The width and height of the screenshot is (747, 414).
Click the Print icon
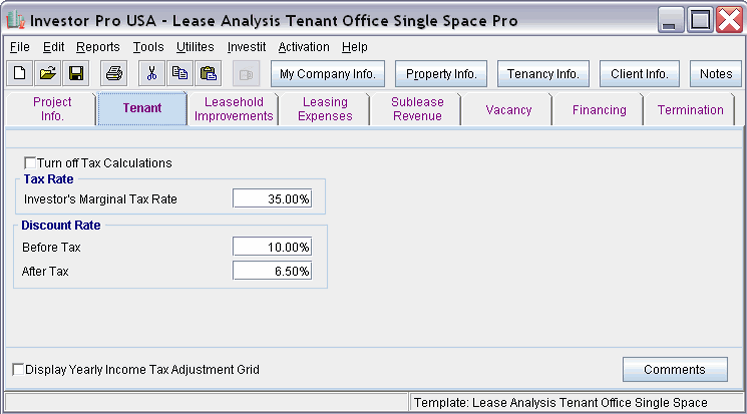[114, 73]
